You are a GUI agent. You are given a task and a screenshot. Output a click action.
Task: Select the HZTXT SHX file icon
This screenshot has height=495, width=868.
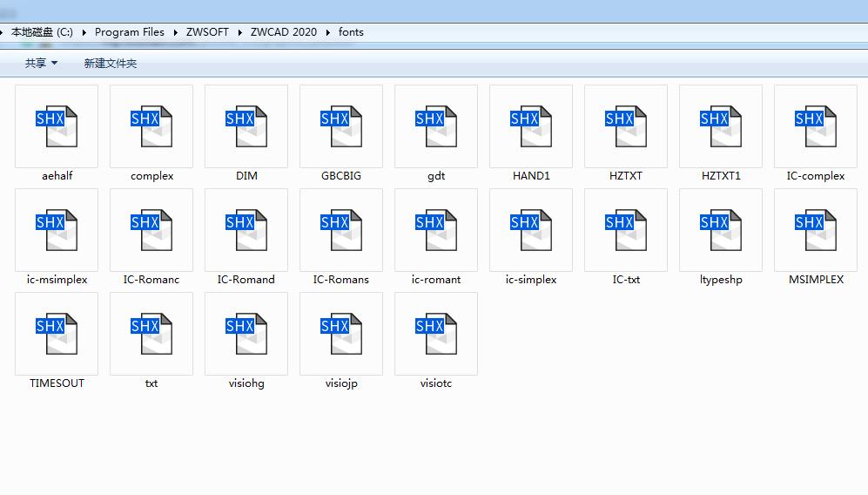click(626, 126)
